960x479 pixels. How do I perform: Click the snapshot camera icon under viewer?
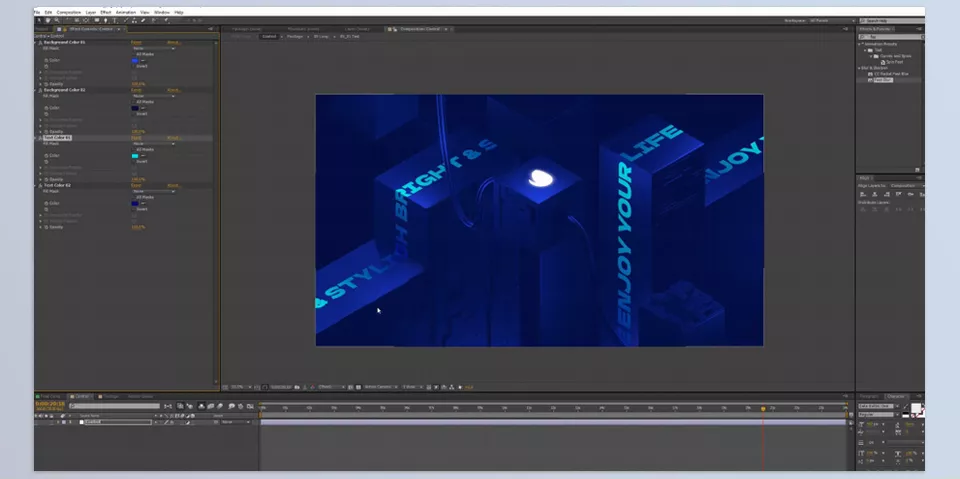pyautogui.click(x=297, y=387)
